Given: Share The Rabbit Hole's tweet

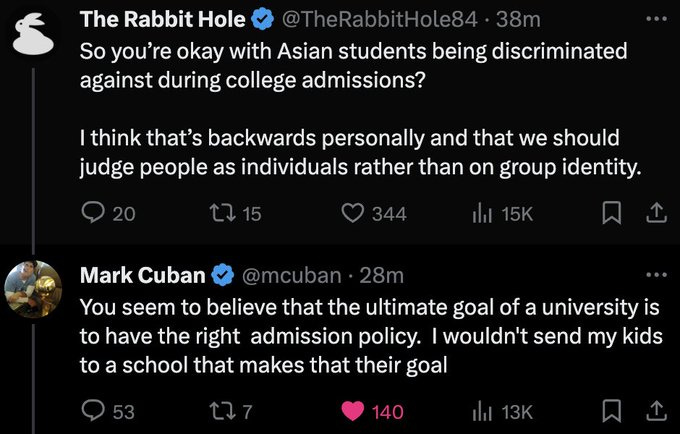Looking at the screenshot, I should [656, 214].
